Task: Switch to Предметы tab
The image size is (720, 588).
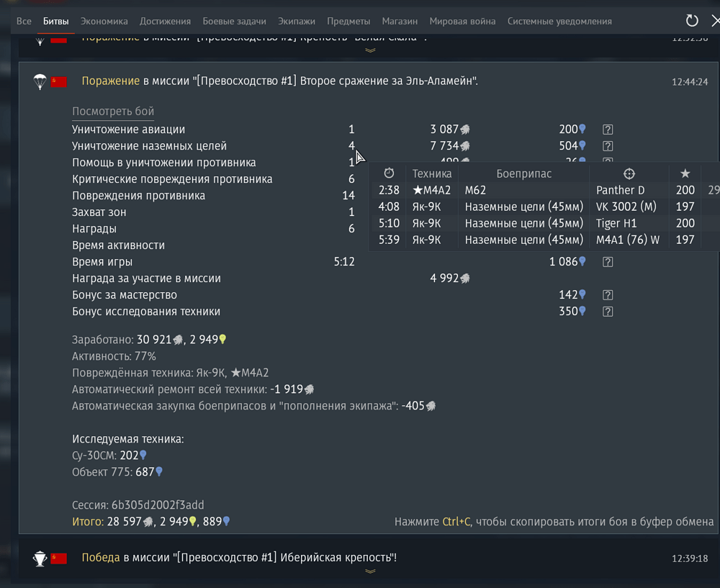Action: (348, 21)
